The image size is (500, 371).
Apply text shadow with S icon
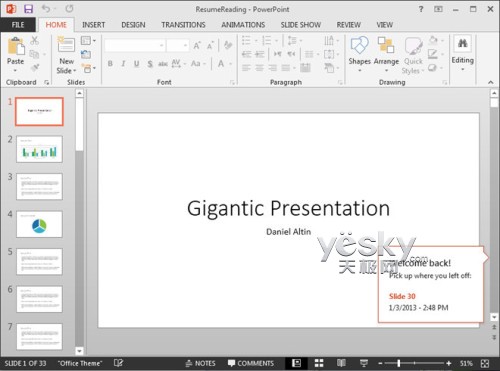click(150, 64)
